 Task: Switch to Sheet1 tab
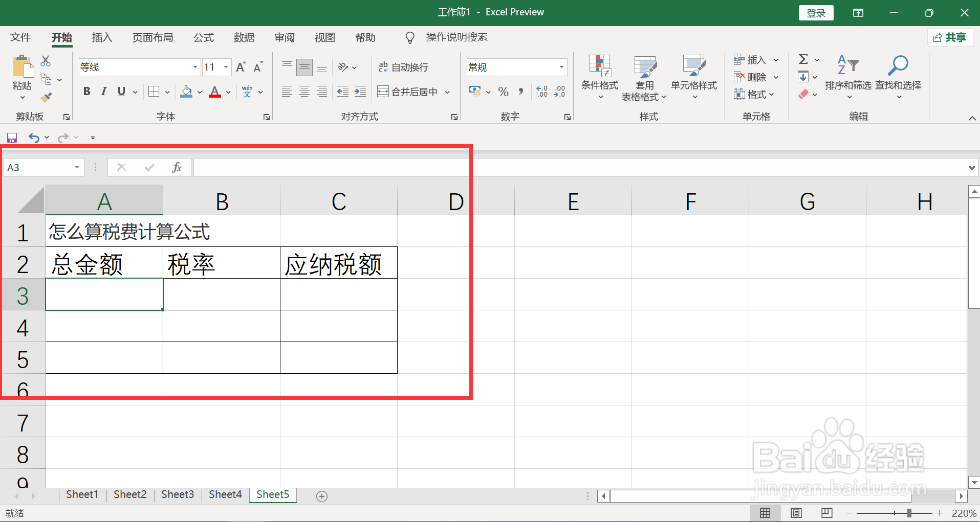click(82, 494)
